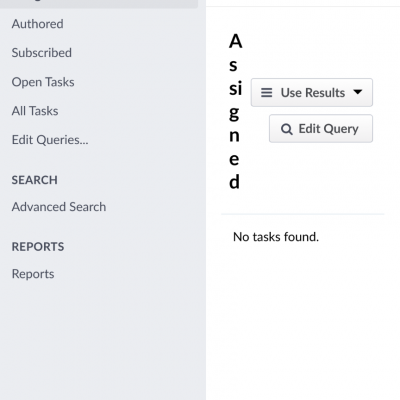
Task: View All Tasks from sidebar
Action: pyautogui.click(x=35, y=111)
